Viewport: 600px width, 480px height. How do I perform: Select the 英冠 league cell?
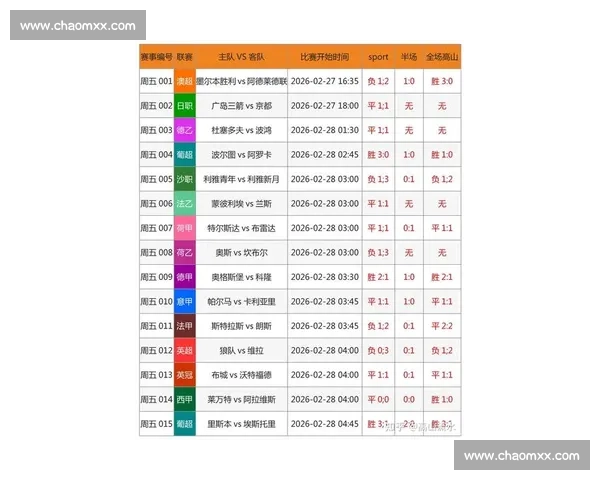(184, 375)
